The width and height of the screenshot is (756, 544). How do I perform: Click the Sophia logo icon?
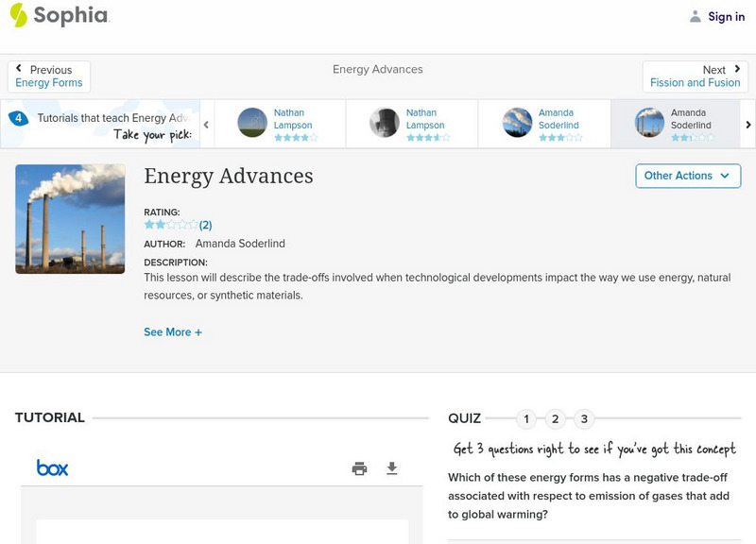19,15
